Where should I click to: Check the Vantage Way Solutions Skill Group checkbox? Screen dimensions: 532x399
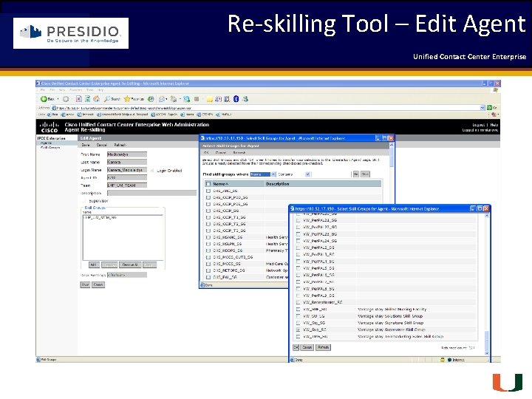[x=298, y=316]
